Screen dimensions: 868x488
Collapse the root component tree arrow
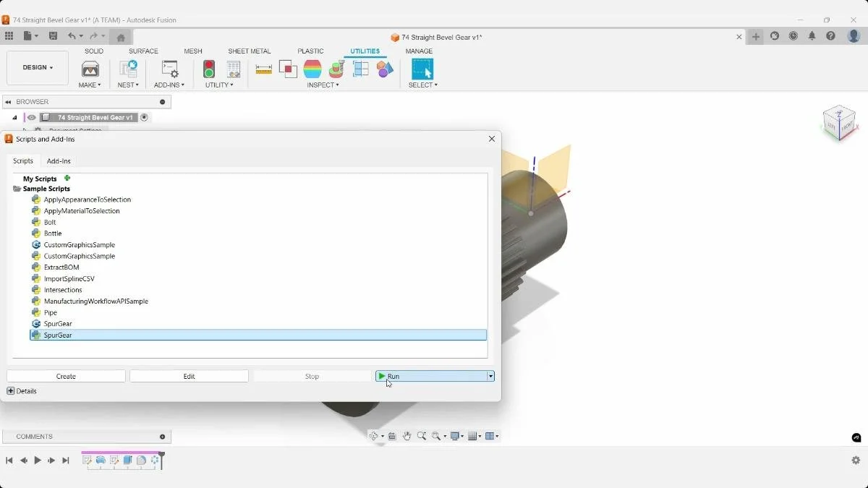click(x=14, y=117)
